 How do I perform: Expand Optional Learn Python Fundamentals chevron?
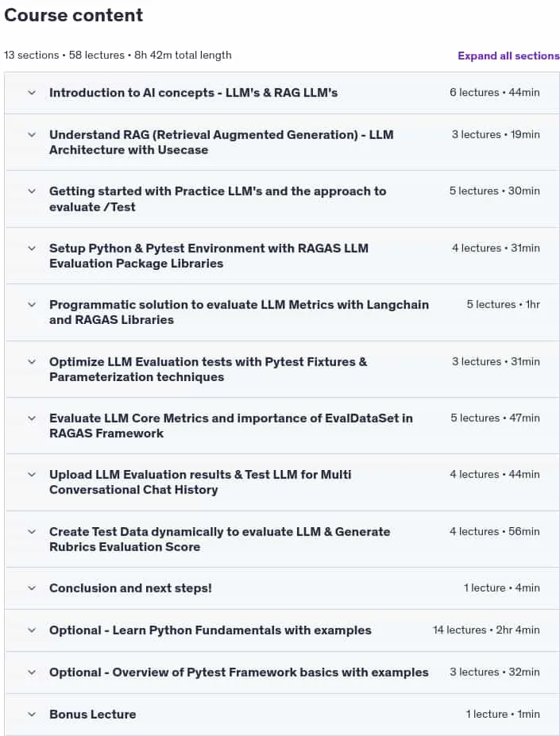point(32,630)
